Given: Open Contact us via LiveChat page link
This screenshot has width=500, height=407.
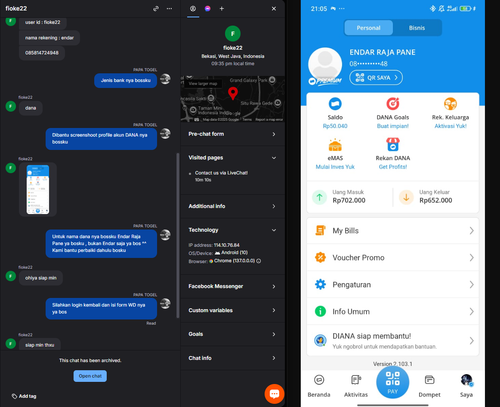Looking at the screenshot, I should coord(221,173).
